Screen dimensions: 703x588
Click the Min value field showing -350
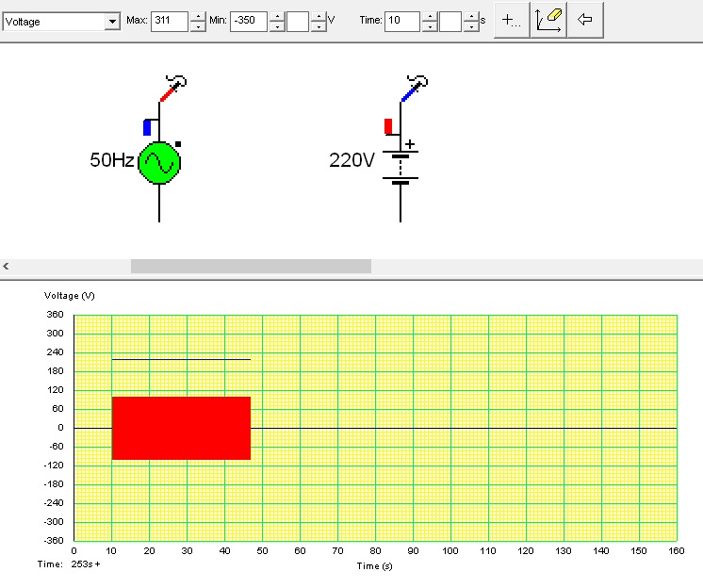tap(249, 21)
